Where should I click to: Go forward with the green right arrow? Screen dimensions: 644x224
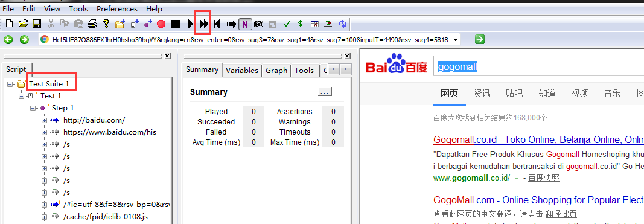click(24, 39)
